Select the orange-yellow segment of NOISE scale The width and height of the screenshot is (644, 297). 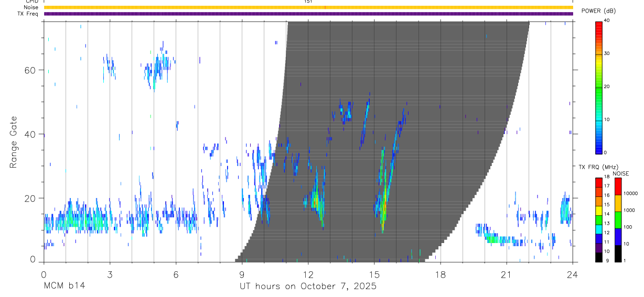[x=618, y=203]
